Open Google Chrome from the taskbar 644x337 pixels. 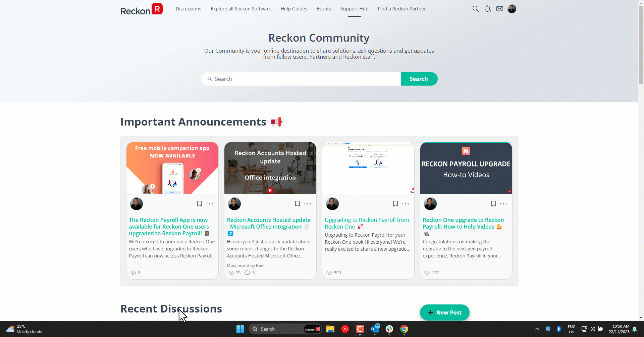[404, 329]
